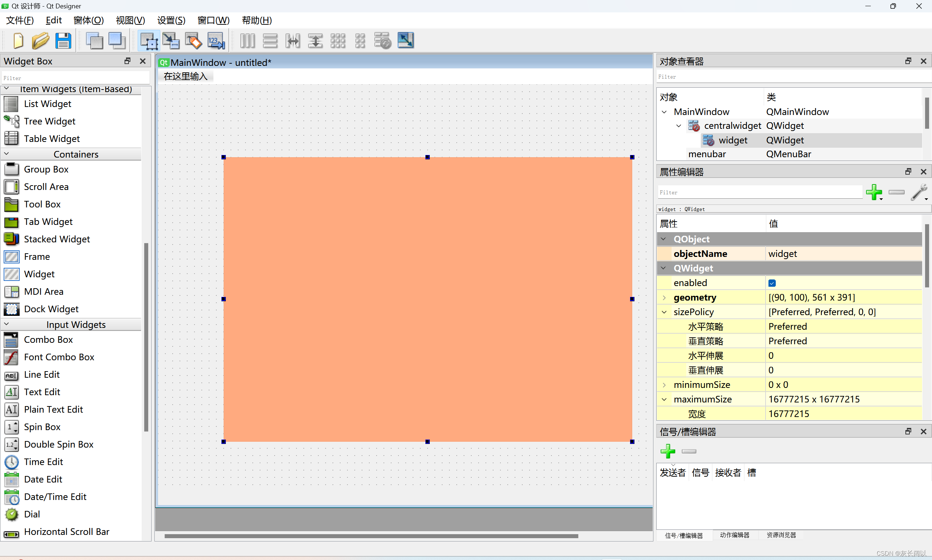Toggle the enabled property checkbox
932x560 pixels.
tap(772, 283)
